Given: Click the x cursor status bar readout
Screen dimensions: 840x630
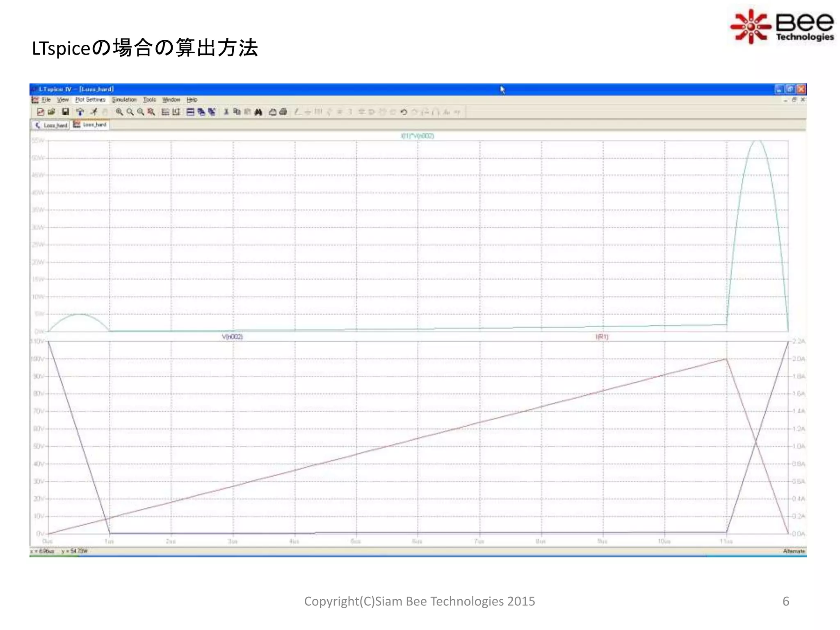Looking at the screenshot, I should (42, 551).
